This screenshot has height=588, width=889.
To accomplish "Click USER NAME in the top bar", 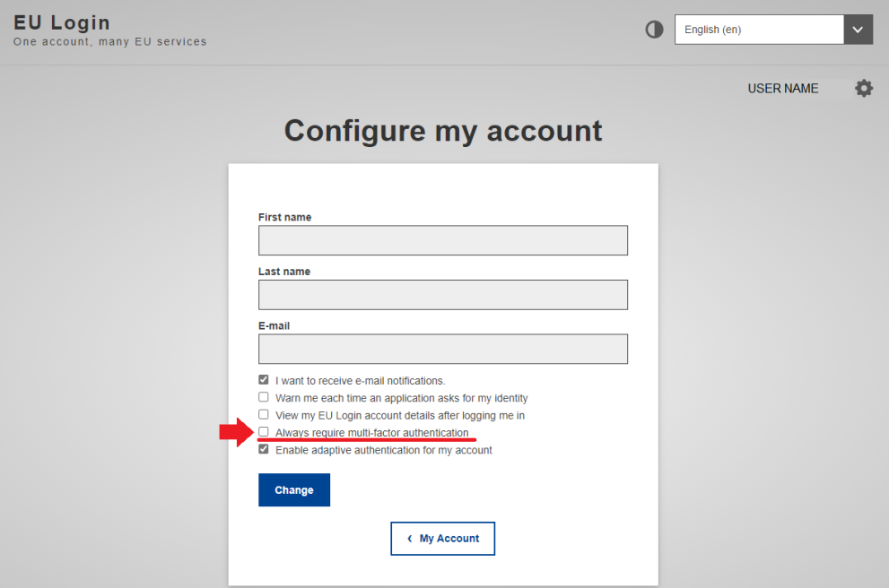I will click(x=783, y=88).
